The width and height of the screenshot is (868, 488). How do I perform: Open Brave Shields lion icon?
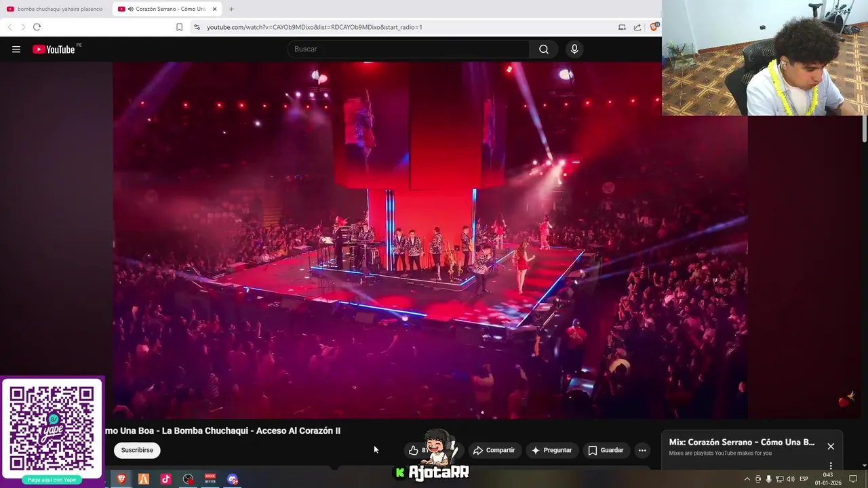coord(654,27)
